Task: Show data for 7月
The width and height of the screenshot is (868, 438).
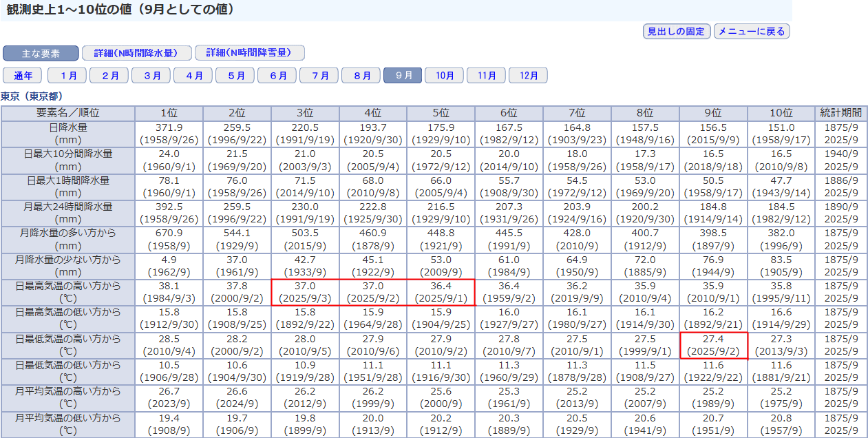Action: coord(319,76)
